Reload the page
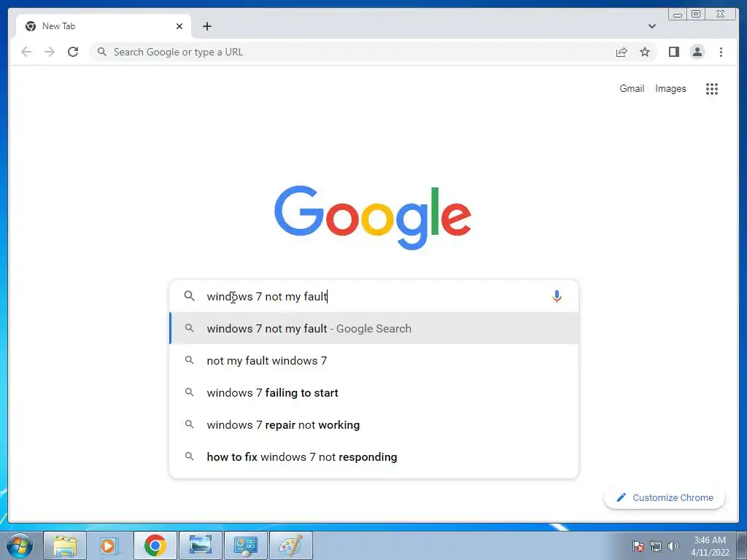This screenshot has height=560, width=747. [73, 52]
